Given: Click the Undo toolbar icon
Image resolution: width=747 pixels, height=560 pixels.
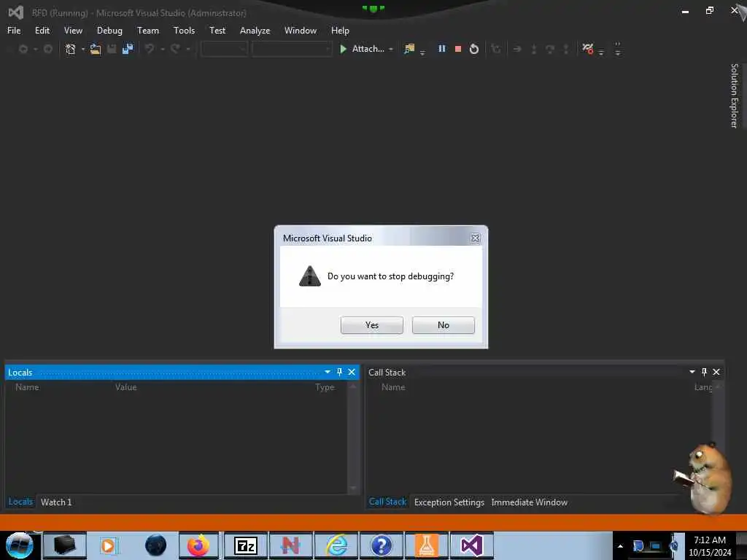Looking at the screenshot, I should pyautogui.click(x=150, y=49).
